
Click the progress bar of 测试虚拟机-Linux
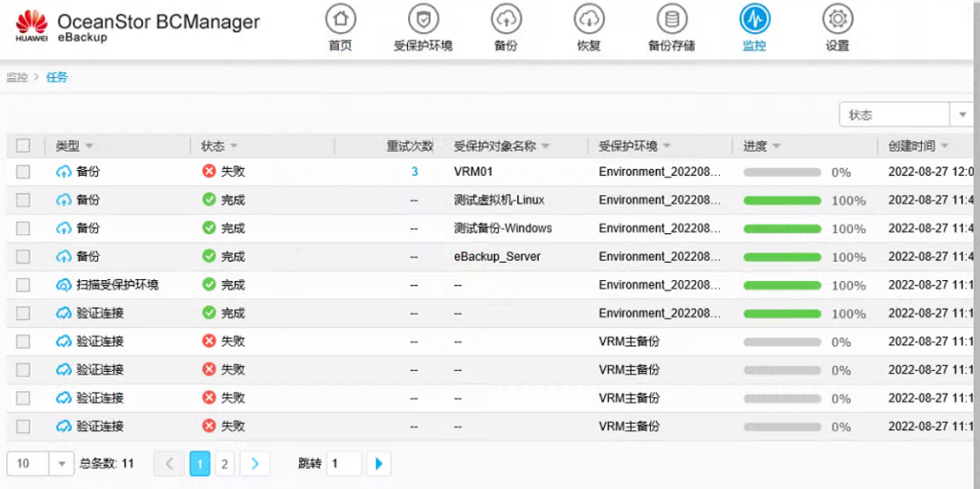(x=782, y=200)
